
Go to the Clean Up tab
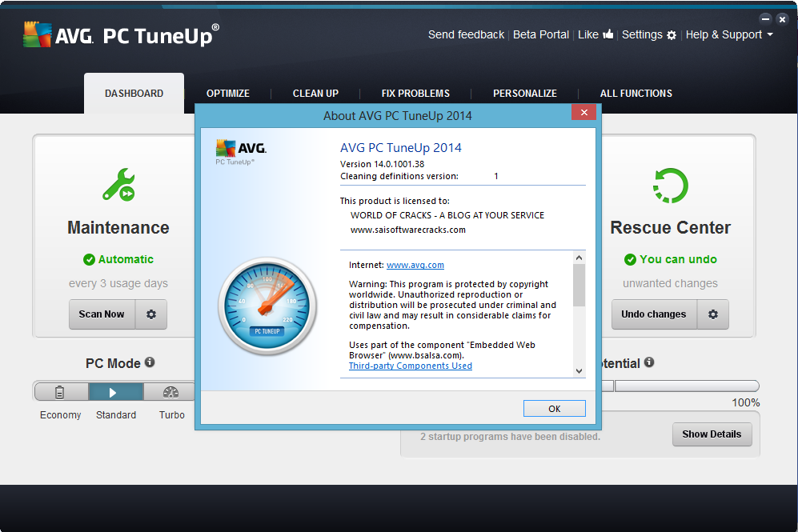coord(315,94)
